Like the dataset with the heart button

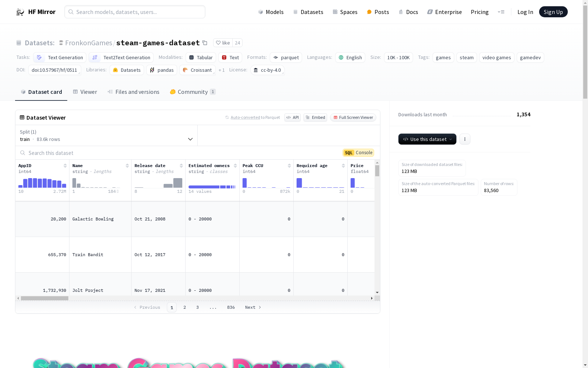pyautogui.click(x=223, y=43)
